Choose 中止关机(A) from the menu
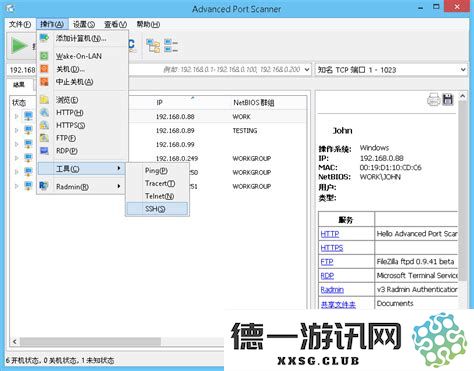The image size is (474, 371). (x=82, y=82)
